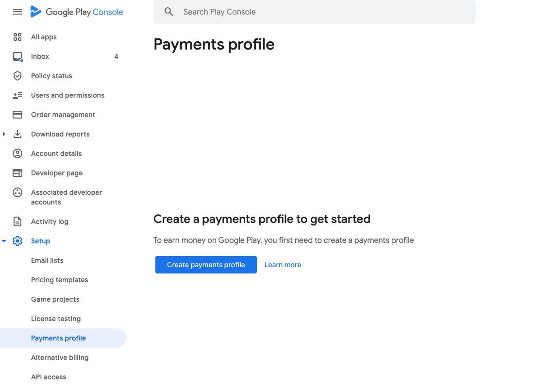Screen dimensions: 536x392
Task: Select the All apps grid icon
Action: pos(17,37)
